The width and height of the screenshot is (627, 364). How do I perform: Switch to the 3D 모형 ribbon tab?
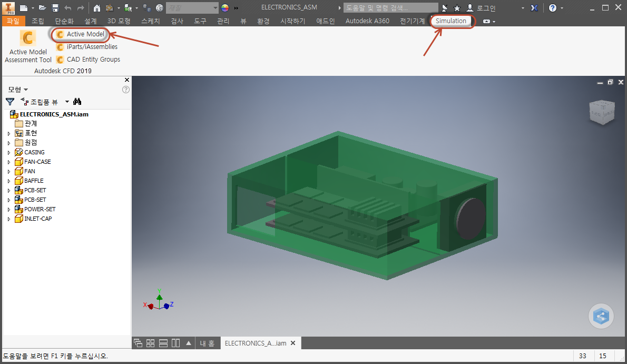click(x=119, y=21)
